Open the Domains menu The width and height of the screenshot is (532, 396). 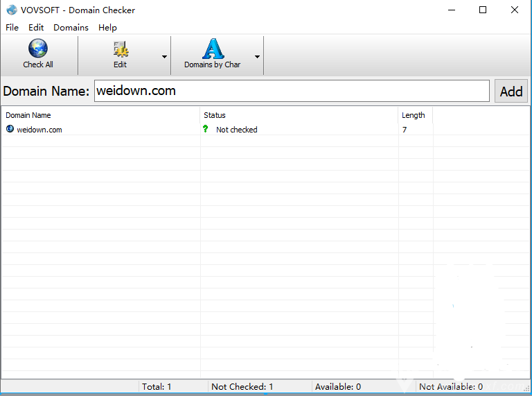pos(71,28)
